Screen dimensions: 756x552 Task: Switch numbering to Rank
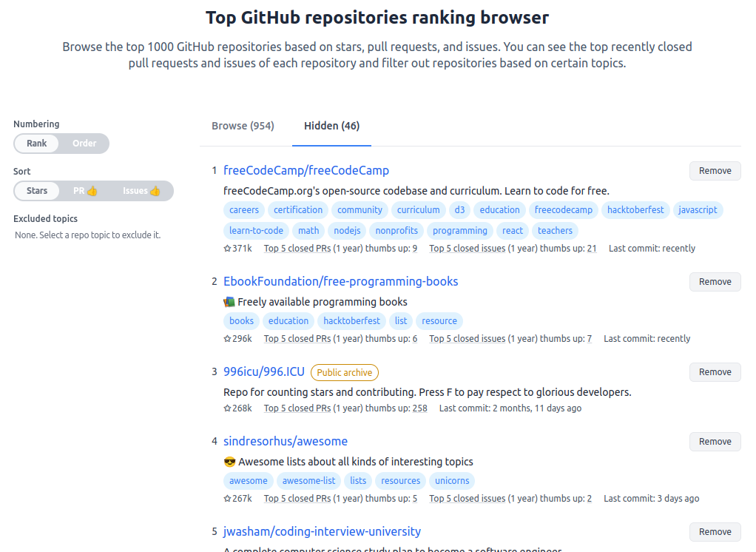(37, 144)
